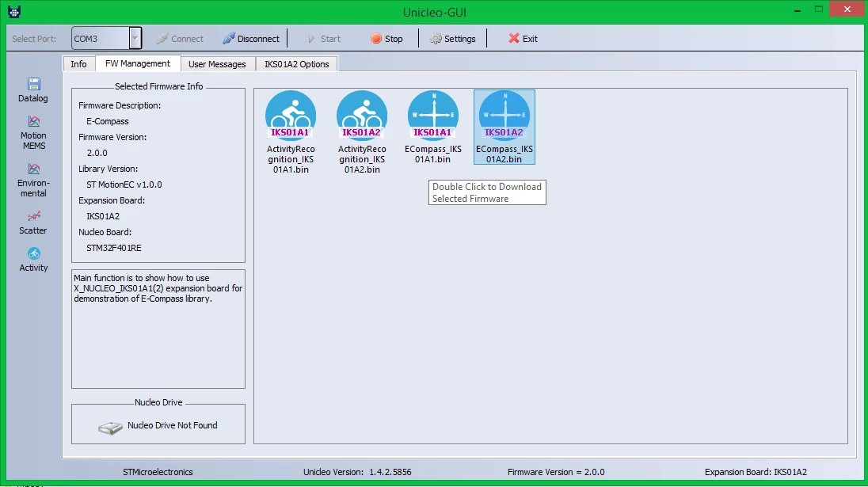Click the COM3 port field

(101, 39)
